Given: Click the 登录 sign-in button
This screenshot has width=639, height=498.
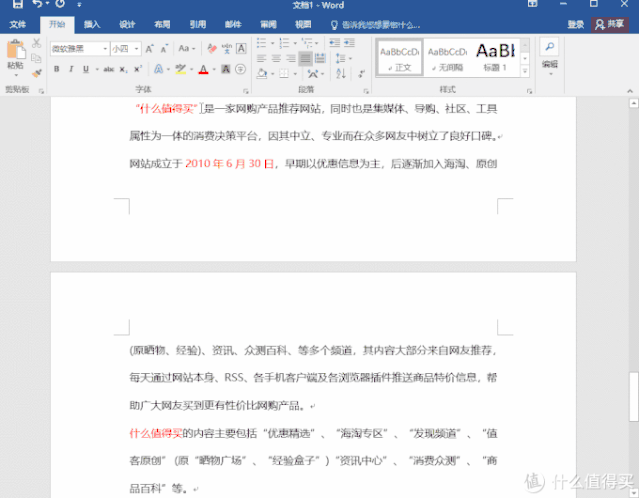Looking at the screenshot, I should 576,25.
